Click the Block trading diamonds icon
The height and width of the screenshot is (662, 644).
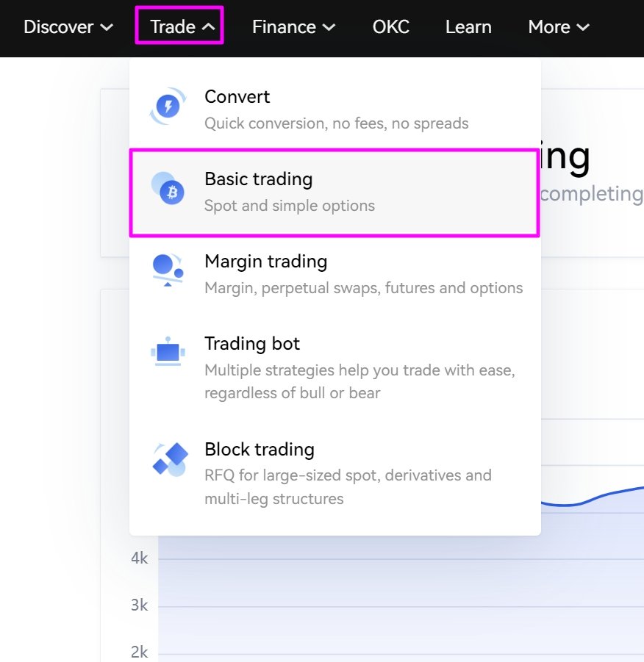point(170,459)
